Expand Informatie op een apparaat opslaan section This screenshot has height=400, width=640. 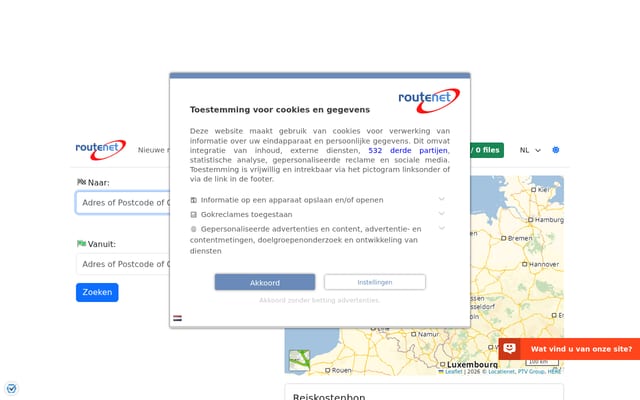click(x=441, y=199)
